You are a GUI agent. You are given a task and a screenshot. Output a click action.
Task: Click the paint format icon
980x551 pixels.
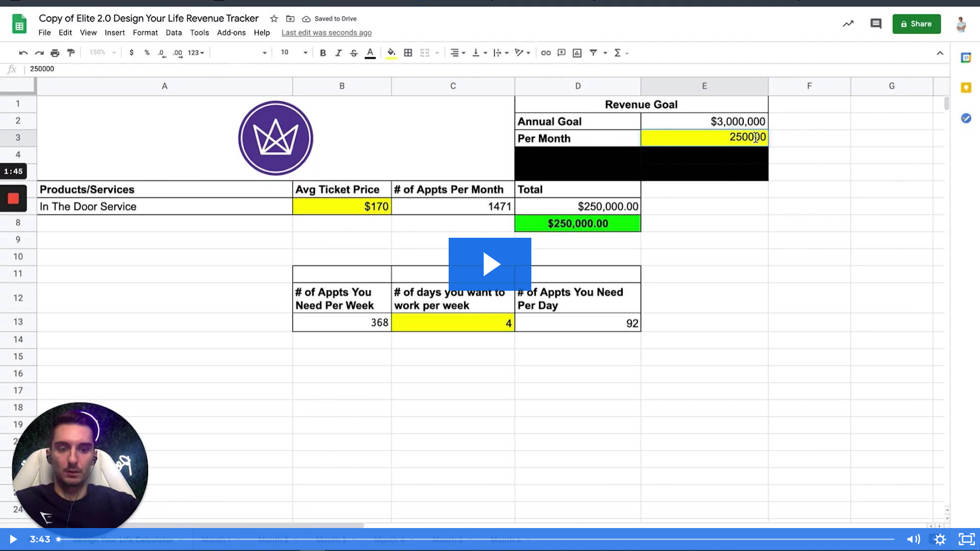point(71,53)
